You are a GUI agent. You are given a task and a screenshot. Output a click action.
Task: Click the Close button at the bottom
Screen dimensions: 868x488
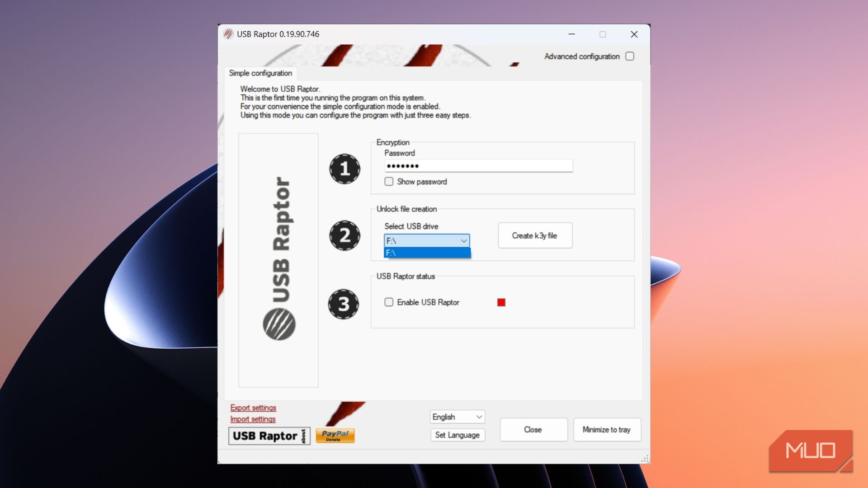pos(533,430)
